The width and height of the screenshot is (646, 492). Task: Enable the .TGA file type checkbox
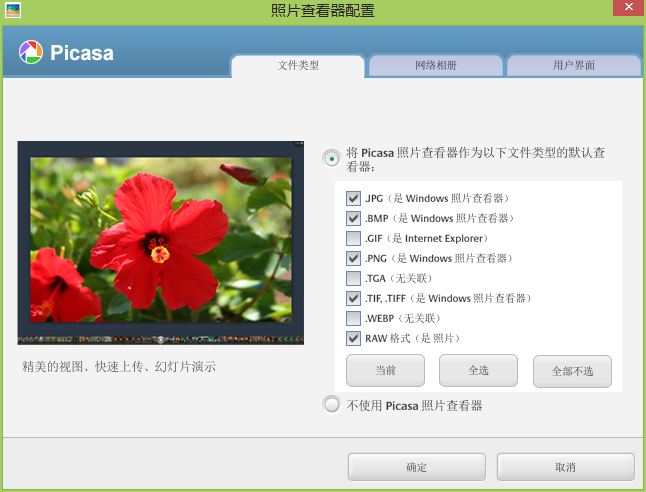(353, 278)
